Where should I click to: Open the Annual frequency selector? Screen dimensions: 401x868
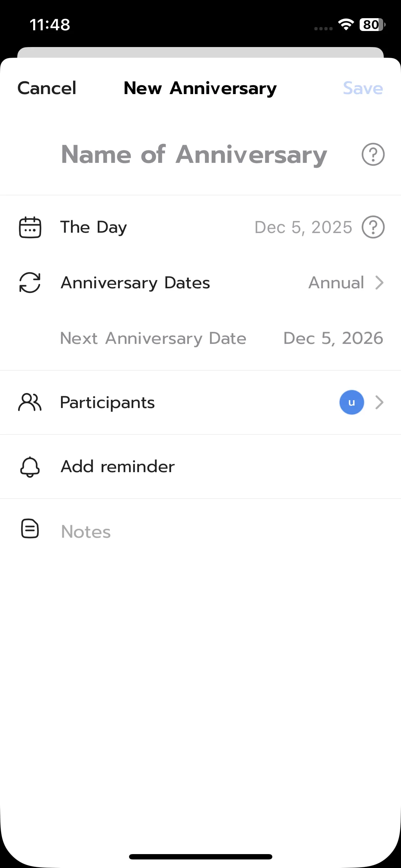pos(336,283)
